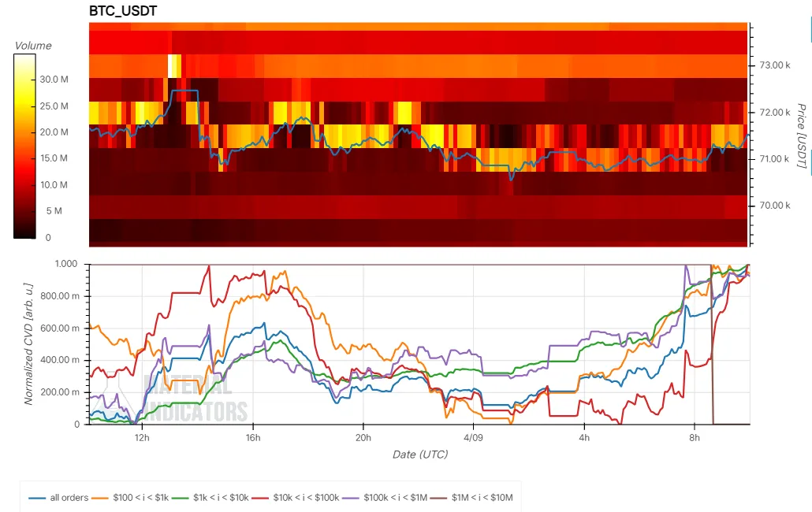
Task: Select the 16h time axis marker
Action: coord(252,436)
